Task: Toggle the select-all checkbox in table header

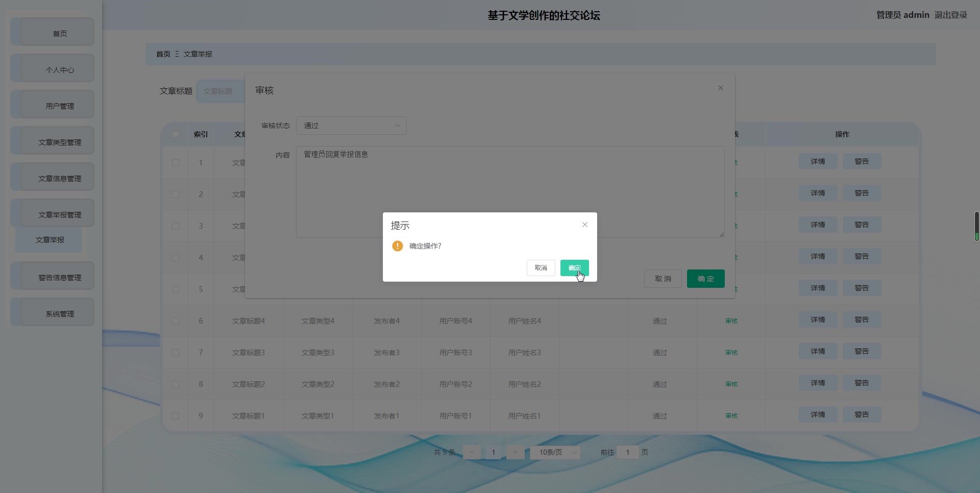Action: pyautogui.click(x=176, y=134)
